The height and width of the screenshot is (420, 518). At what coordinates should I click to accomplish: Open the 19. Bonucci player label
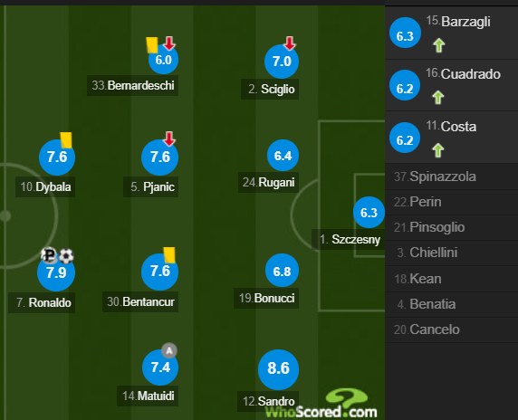[266, 298]
